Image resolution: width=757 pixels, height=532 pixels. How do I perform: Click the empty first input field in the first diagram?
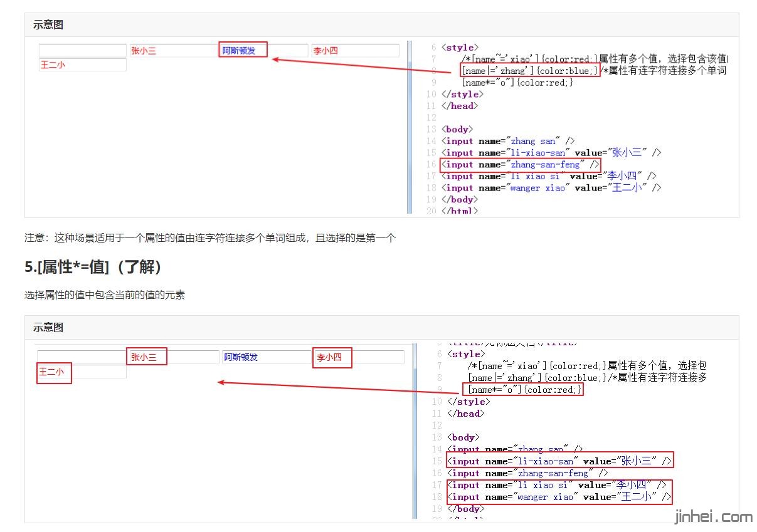(x=82, y=51)
